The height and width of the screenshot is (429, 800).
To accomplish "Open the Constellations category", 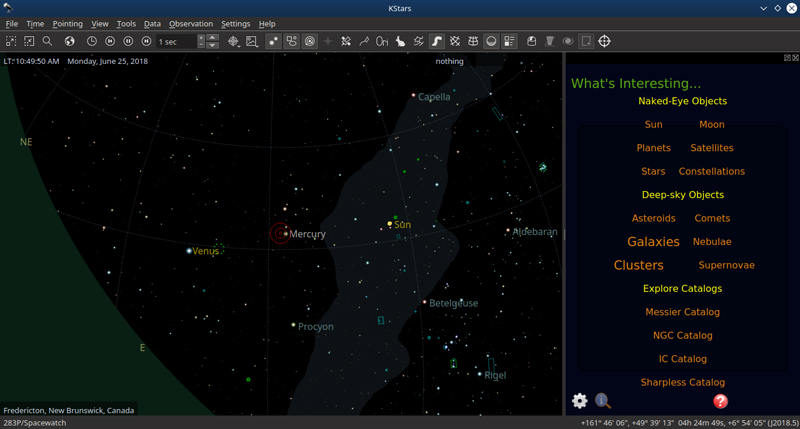I will coord(712,171).
